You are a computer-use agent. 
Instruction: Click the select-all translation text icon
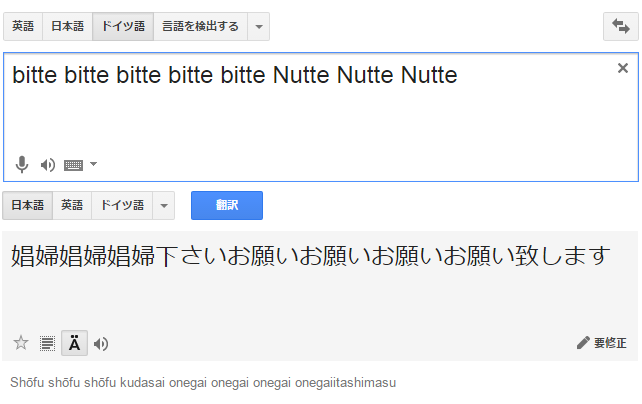pos(47,344)
